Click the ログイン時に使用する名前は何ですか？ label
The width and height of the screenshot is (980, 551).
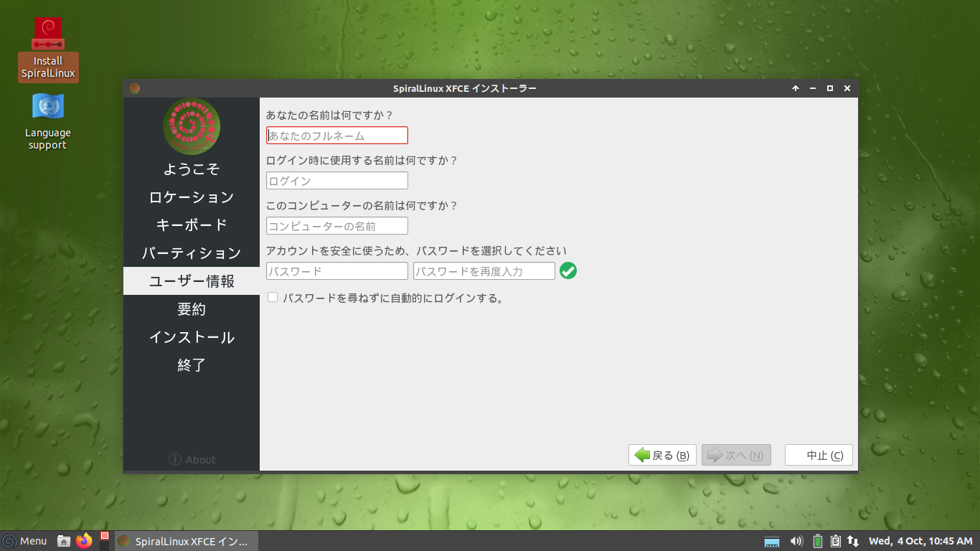tap(362, 160)
